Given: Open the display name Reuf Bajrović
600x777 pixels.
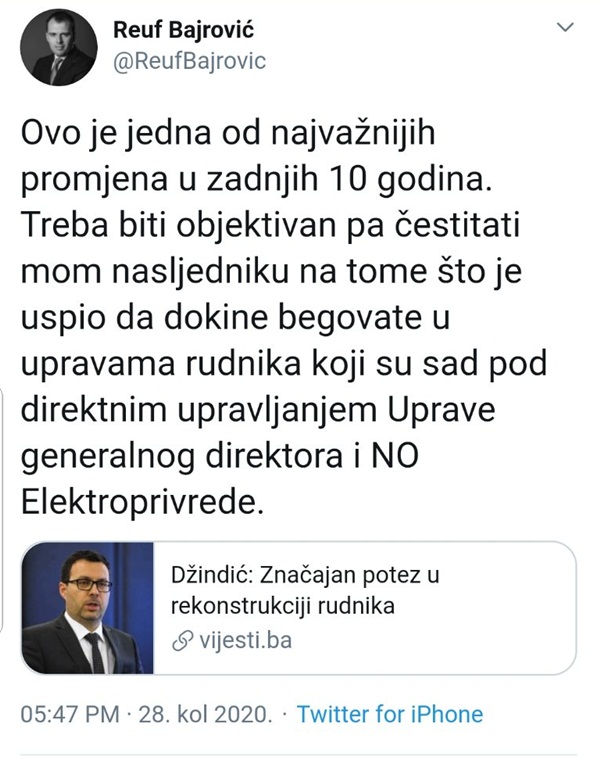Looking at the screenshot, I should click(x=183, y=30).
